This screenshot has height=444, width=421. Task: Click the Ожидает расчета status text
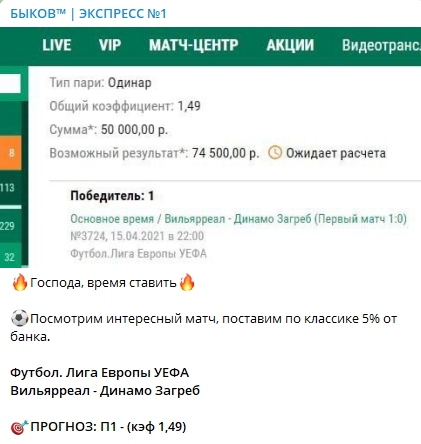[336, 153]
